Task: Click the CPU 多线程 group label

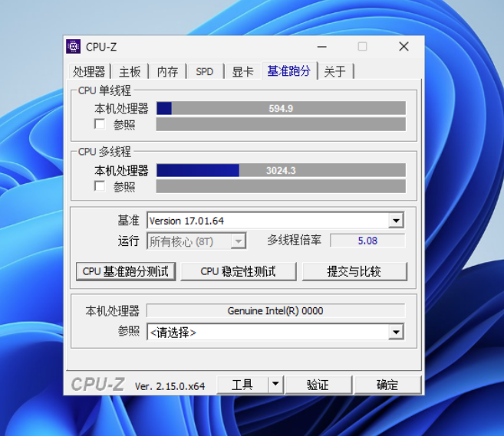Action: [x=104, y=152]
